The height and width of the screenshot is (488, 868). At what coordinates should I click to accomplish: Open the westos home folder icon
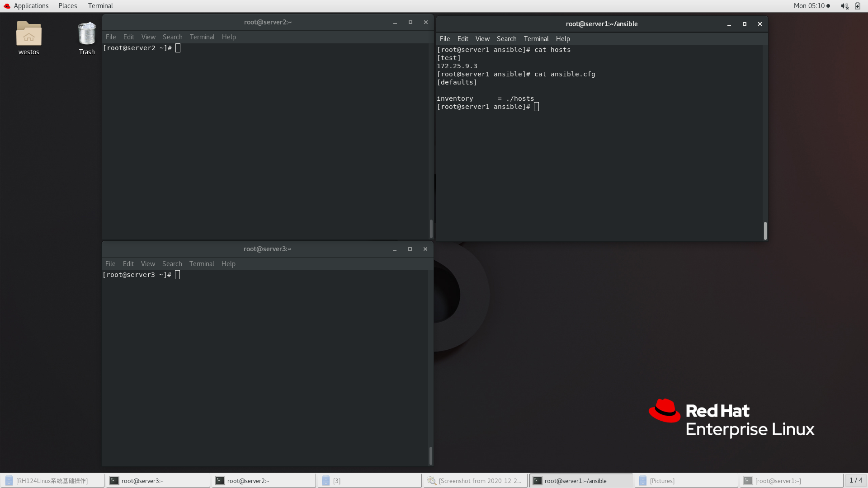[x=28, y=35]
